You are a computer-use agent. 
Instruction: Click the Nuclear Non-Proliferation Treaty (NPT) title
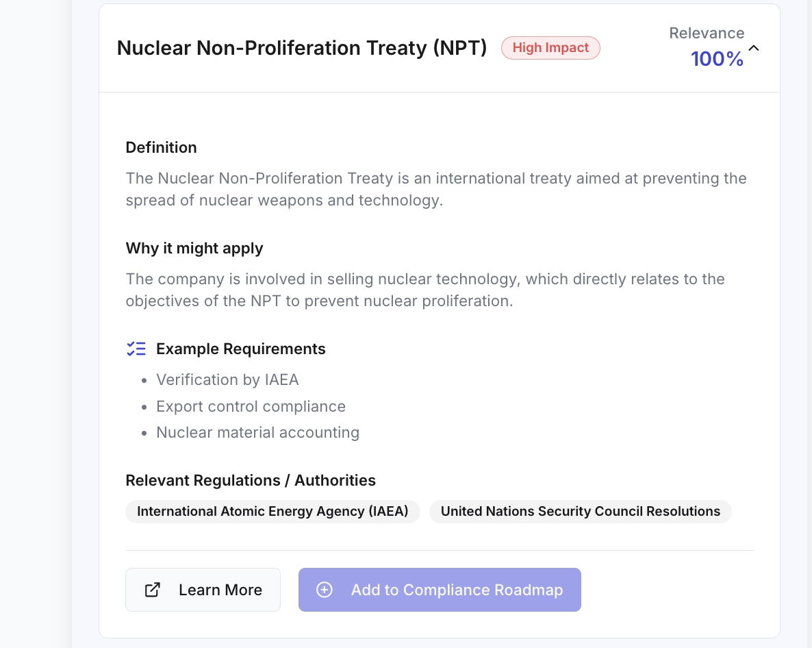tap(302, 48)
